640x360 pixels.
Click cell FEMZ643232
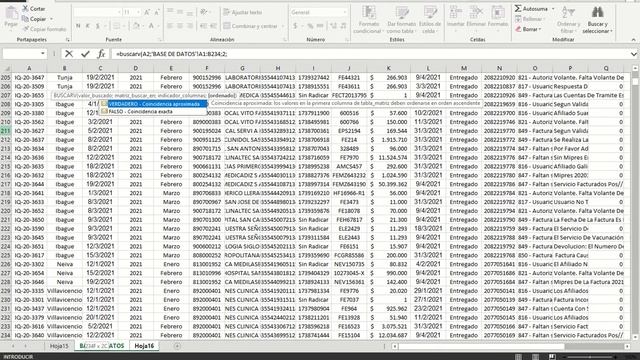(349, 176)
